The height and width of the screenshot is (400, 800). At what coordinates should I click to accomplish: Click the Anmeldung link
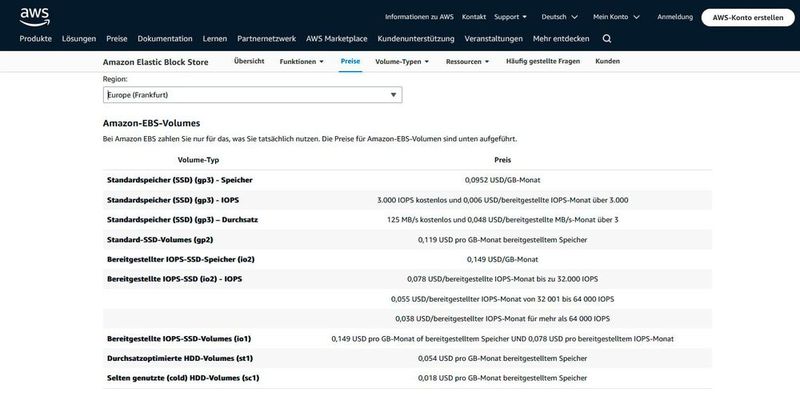coord(674,17)
